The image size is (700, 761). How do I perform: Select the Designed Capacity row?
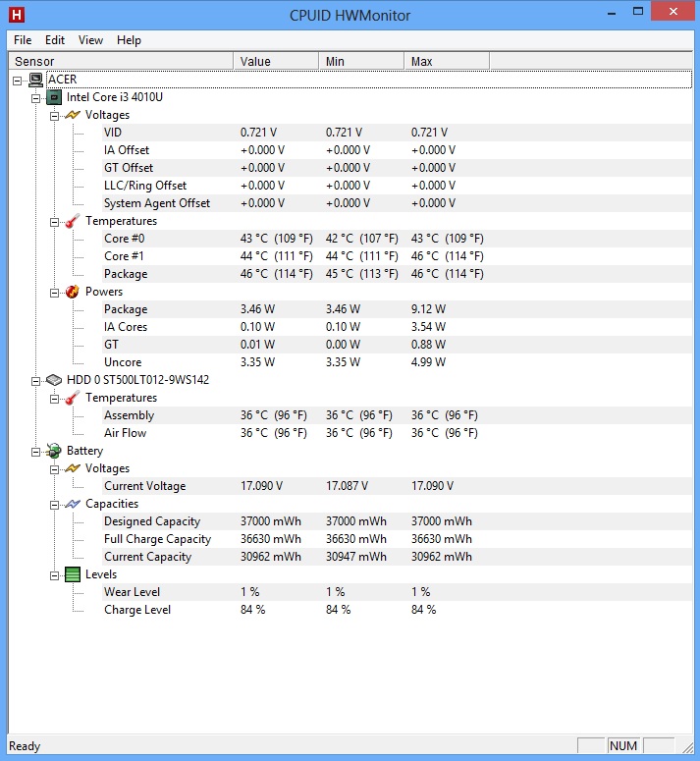pyautogui.click(x=398, y=521)
